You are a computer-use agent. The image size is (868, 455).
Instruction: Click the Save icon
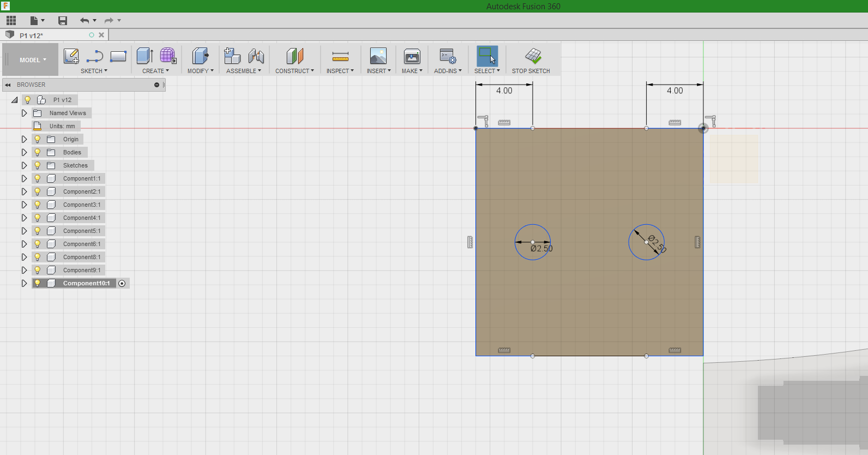63,21
